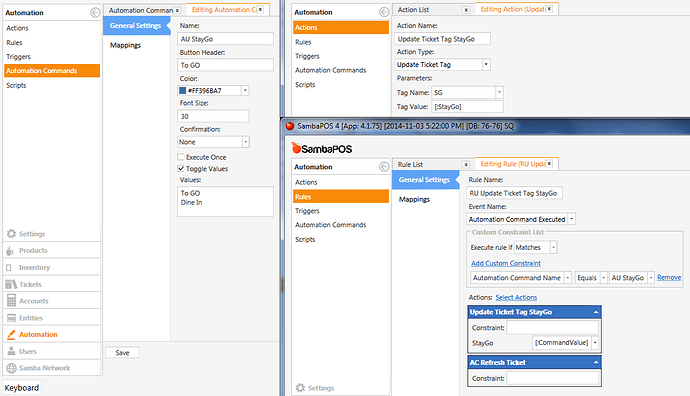This screenshot has width=690, height=396.
Task: Select Actions in the left Automation menu
Action: coord(17,28)
